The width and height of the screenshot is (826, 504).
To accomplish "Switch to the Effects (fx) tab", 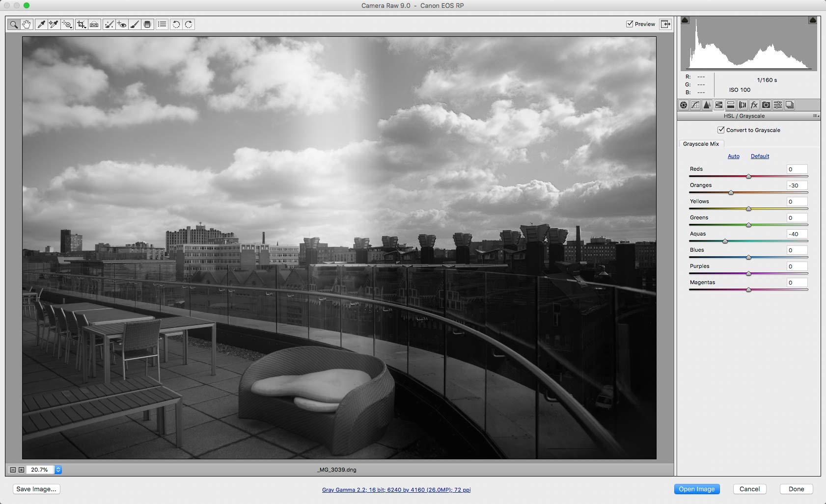I will (x=754, y=105).
